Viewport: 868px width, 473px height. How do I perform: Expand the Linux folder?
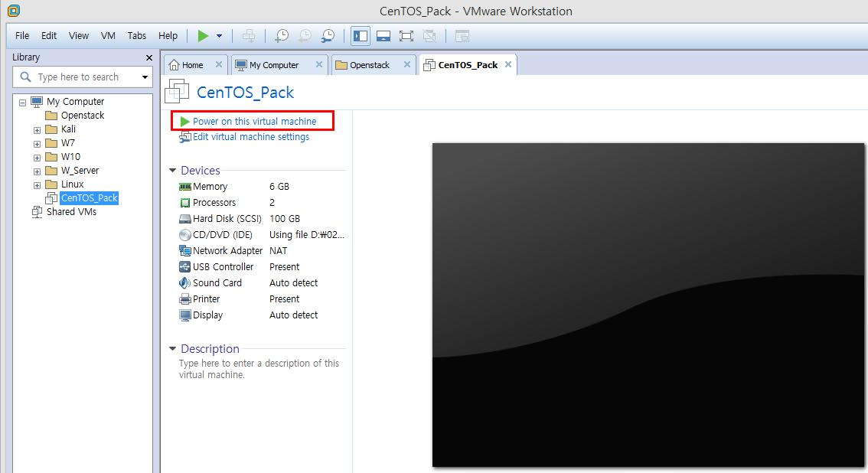coord(37,185)
